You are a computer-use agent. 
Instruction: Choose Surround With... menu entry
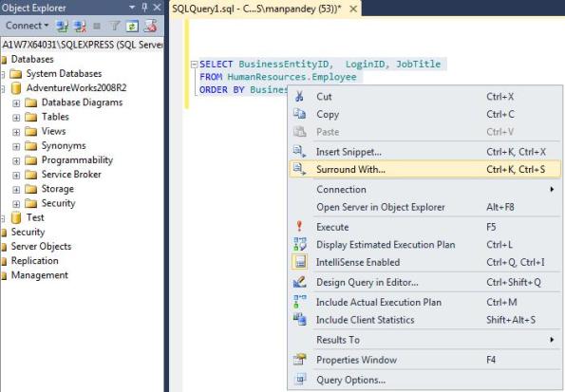(424, 169)
